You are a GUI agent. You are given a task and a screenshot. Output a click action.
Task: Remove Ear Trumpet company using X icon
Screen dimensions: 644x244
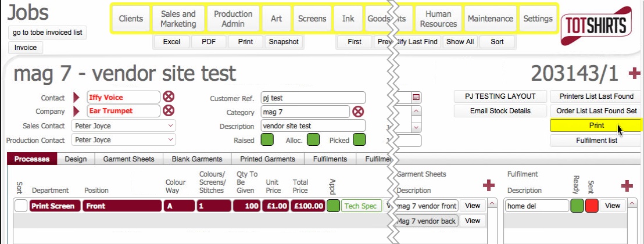click(x=169, y=110)
